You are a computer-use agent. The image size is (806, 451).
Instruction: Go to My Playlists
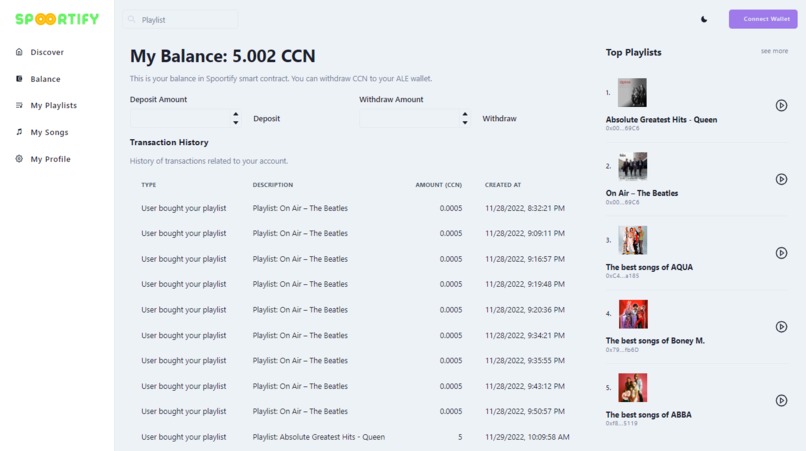[x=53, y=105]
